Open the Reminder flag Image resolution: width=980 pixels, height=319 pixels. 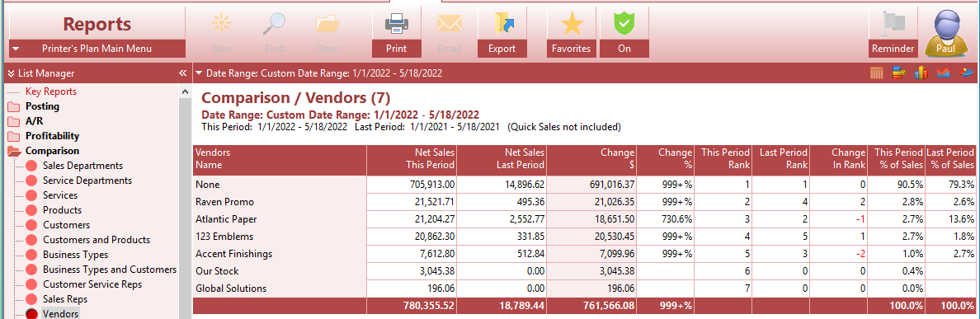tap(893, 32)
